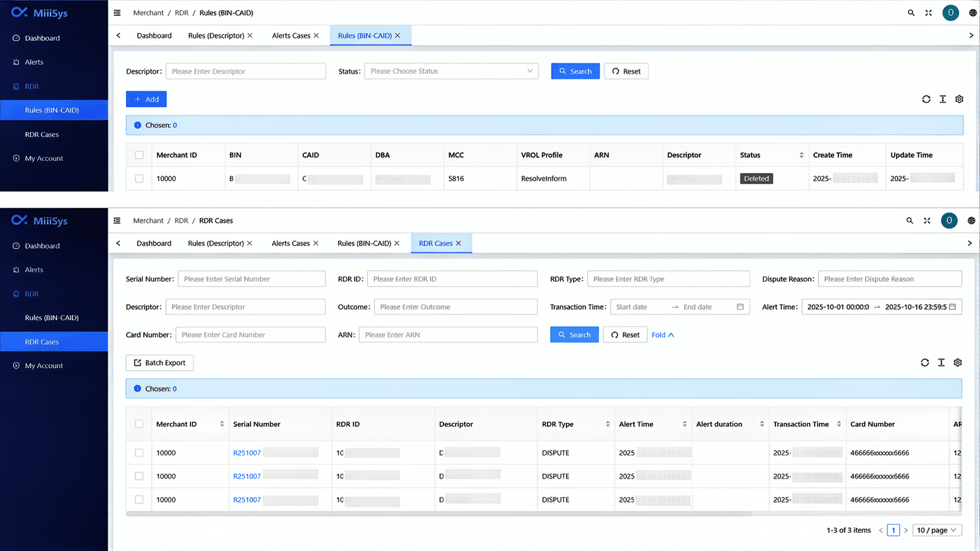Focus the Card Number input field
Image resolution: width=980 pixels, height=551 pixels.
coord(251,335)
